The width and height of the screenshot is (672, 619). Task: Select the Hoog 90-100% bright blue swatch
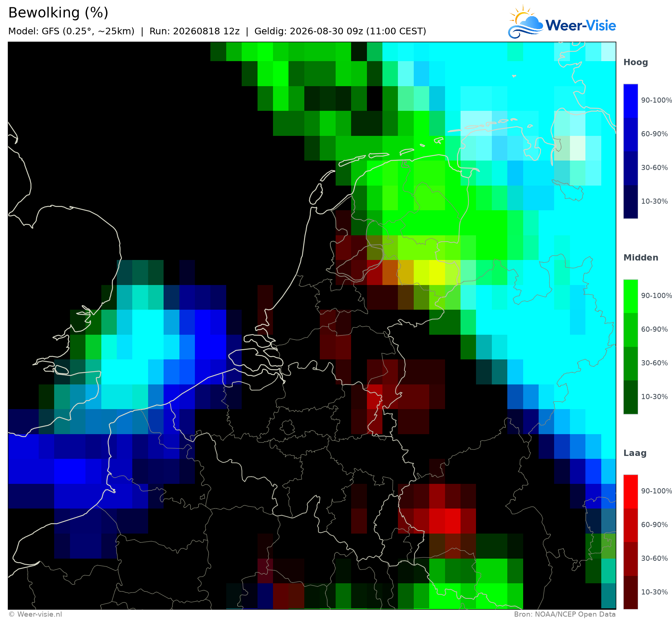[630, 101]
